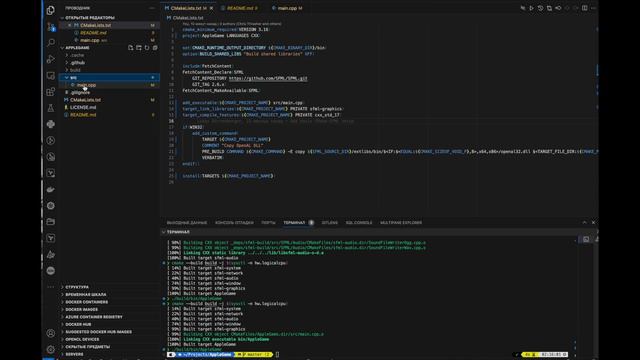Switch to the README.md editor tab
Screen dimensions: 640x360
pyautogui.click(x=240, y=8)
